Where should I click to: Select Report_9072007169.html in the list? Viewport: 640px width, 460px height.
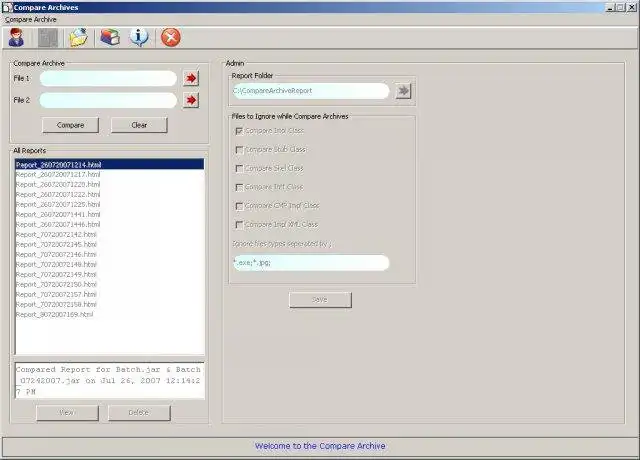click(x=109, y=315)
